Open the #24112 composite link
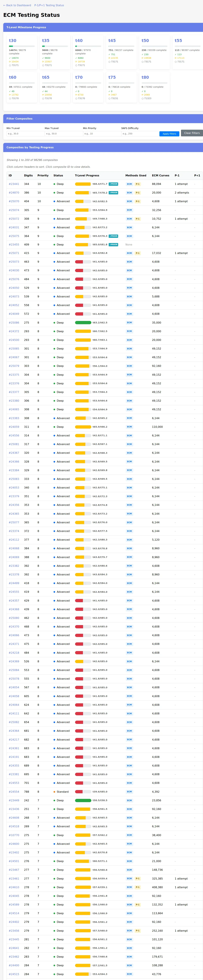The image size is (203, 980). (14, 540)
